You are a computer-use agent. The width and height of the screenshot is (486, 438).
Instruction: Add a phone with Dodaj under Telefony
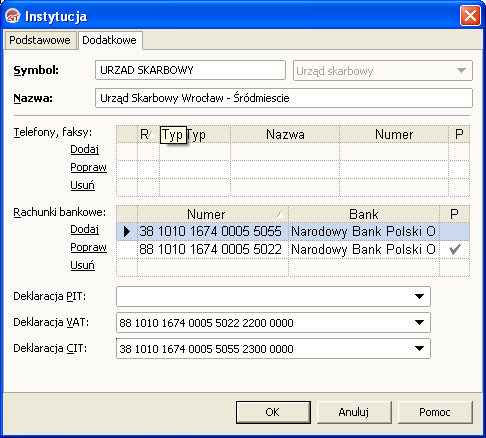point(85,149)
